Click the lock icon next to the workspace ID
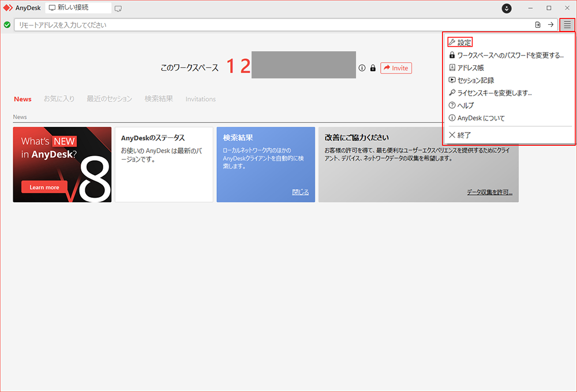This screenshot has height=392, width=577. [373, 67]
